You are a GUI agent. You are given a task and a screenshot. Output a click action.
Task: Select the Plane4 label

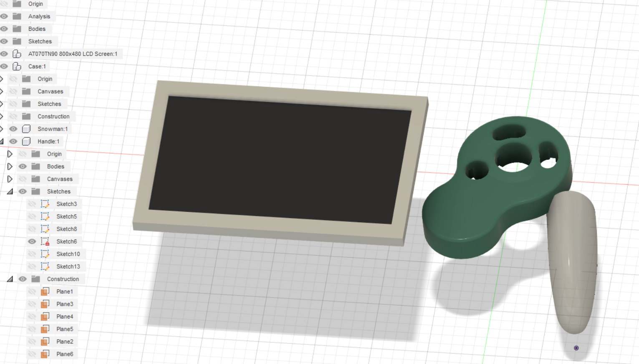coord(65,316)
